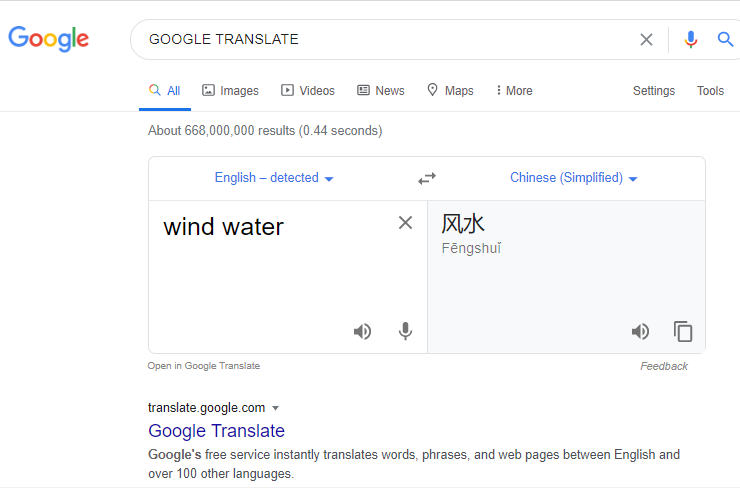Click the 'Open in Google Translate' link
The image size is (740, 488).
(204, 366)
